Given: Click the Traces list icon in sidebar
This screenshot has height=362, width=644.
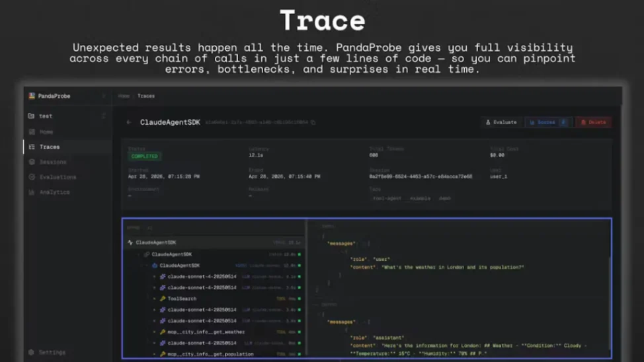Looking at the screenshot, I should [x=32, y=147].
